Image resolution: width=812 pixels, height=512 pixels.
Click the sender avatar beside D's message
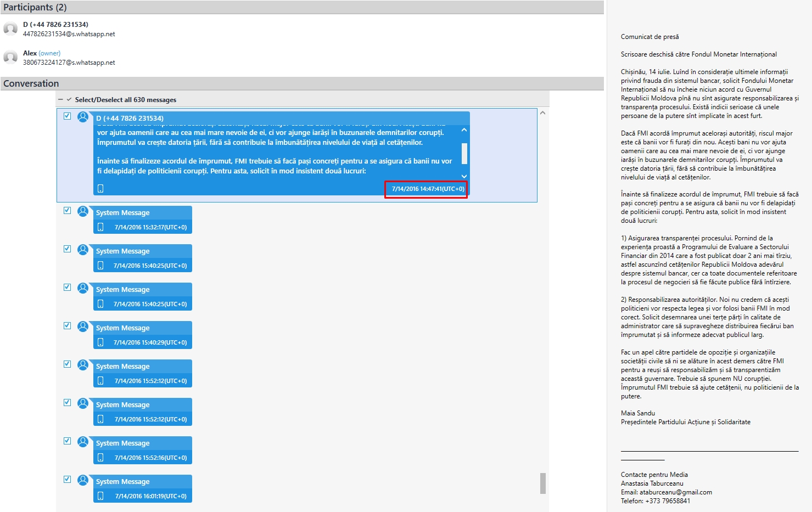83,117
